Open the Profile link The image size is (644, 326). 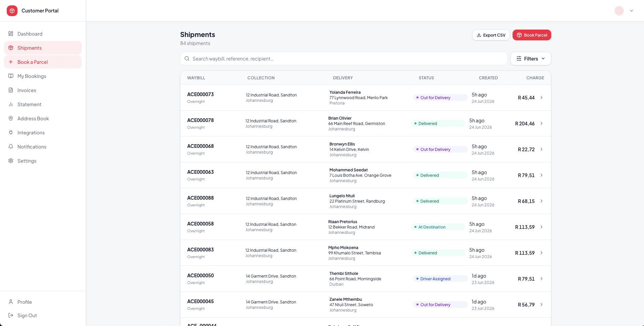43,302
